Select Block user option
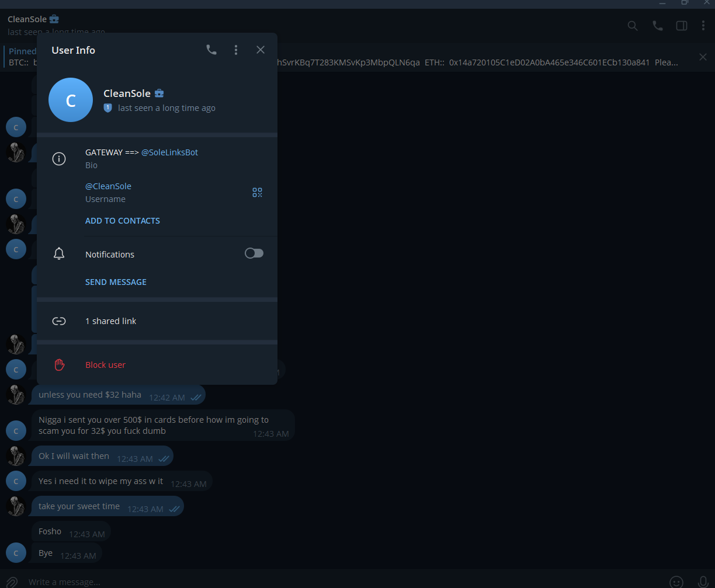Image resolution: width=715 pixels, height=588 pixels. (157, 365)
